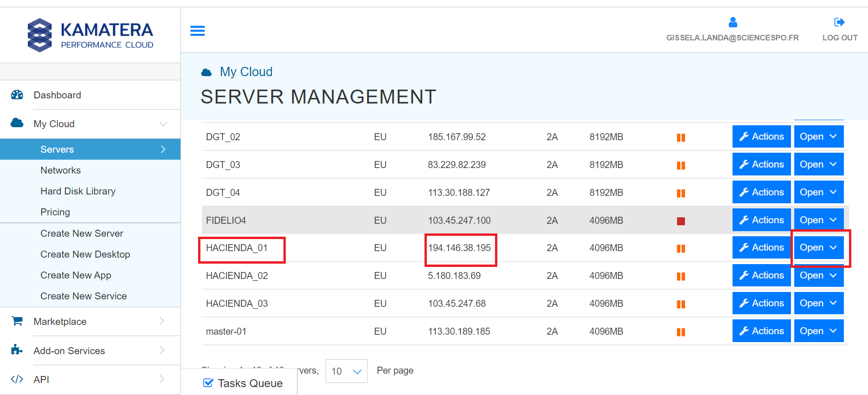Viewport: 868px width, 395px height.
Task: Click the log out arrow icon
Action: click(x=839, y=22)
